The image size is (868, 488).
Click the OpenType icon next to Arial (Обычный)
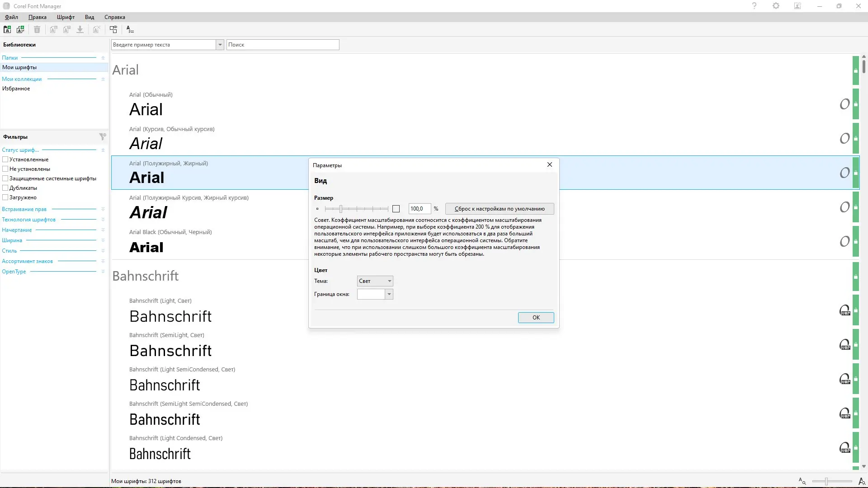click(x=844, y=104)
